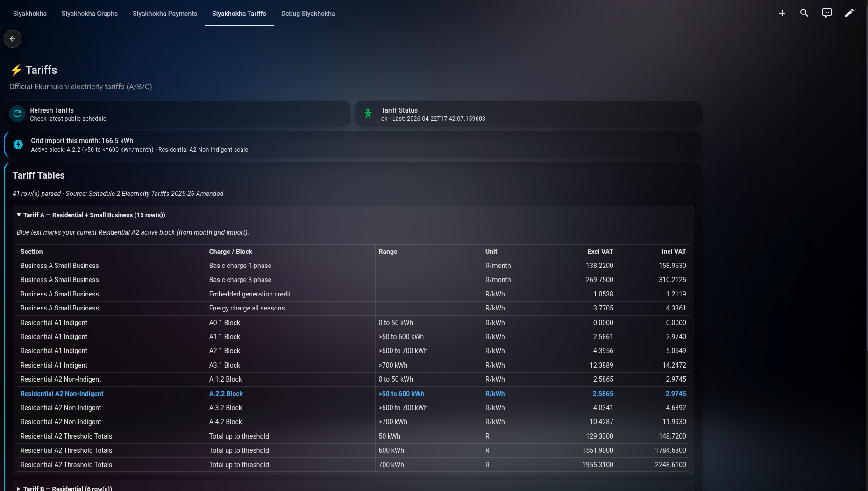Click the 1784.6800 Incl VAT total
Screen dimensions: 868x491
tap(670, 450)
